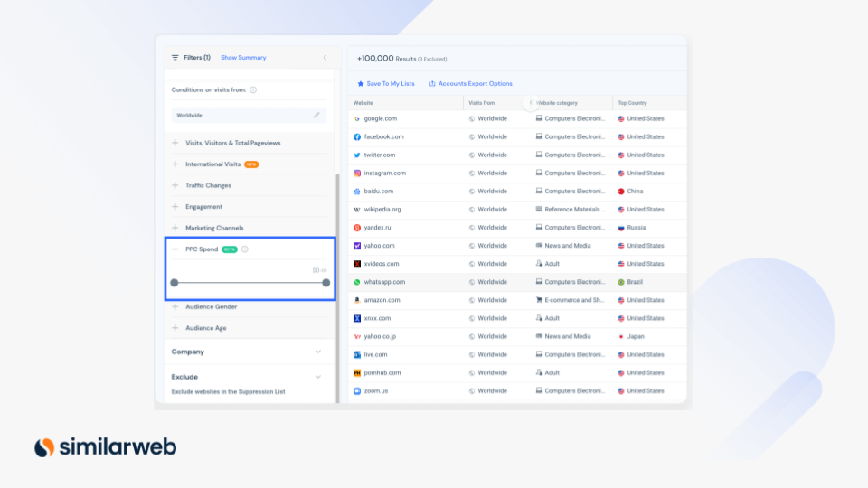Click right handle of PPC Spend slider
This screenshot has height=488, width=868.
tap(325, 283)
